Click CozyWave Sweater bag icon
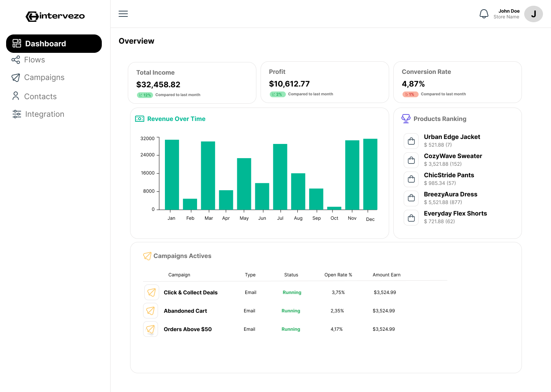Screen dimensions: 551x392 [411, 160]
